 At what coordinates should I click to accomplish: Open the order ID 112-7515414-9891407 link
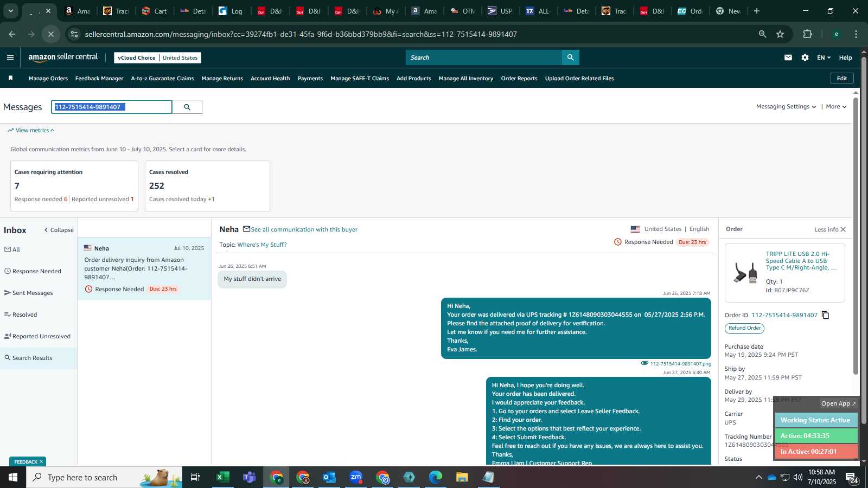pos(784,315)
